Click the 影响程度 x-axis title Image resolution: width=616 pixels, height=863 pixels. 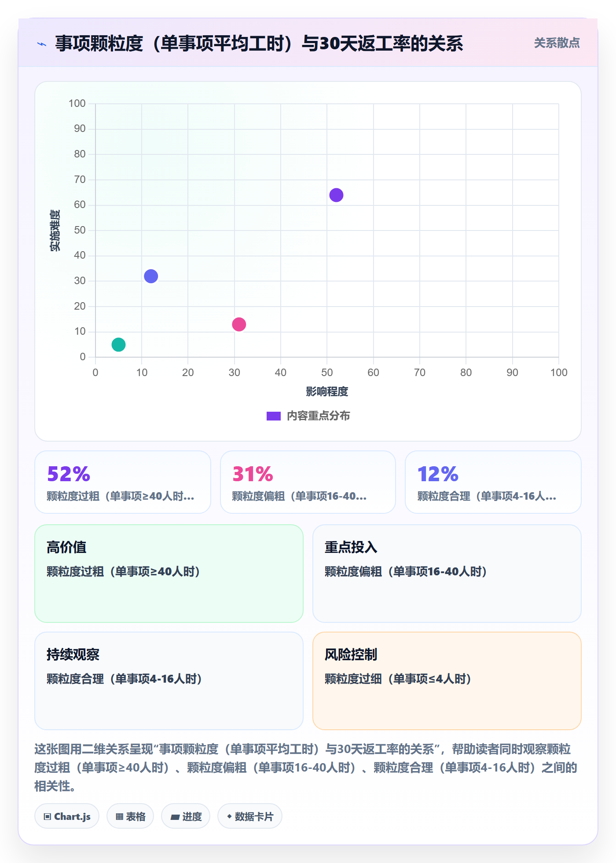point(327,391)
